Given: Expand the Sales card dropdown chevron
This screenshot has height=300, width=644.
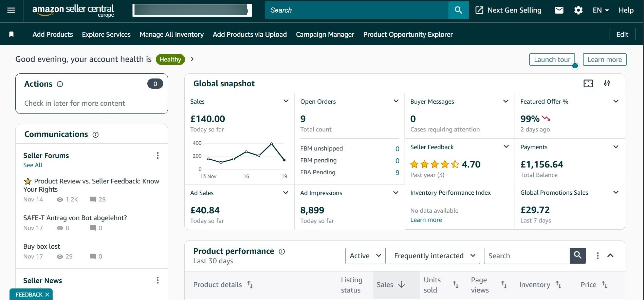Looking at the screenshot, I should coord(286,101).
